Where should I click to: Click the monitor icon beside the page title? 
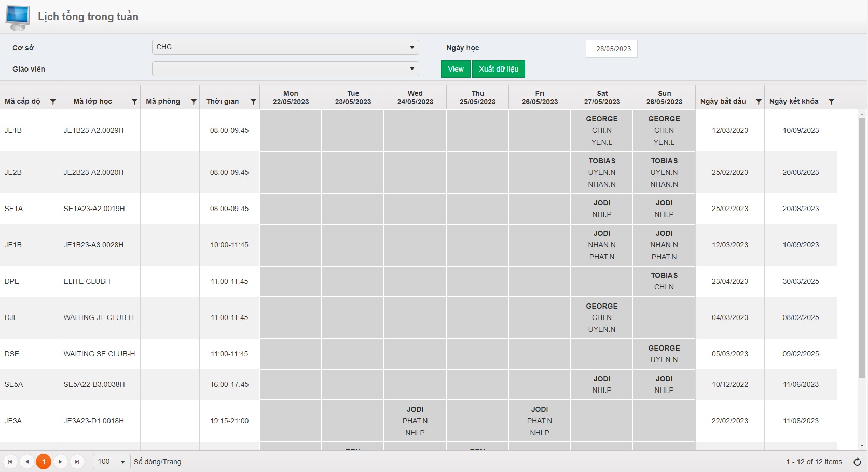18,18
